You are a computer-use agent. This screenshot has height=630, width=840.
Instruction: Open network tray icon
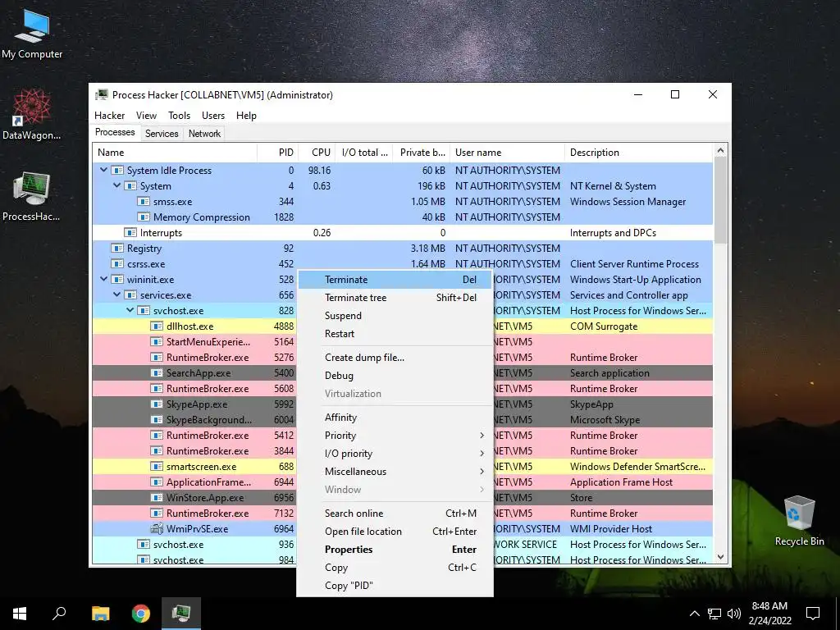point(714,614)
